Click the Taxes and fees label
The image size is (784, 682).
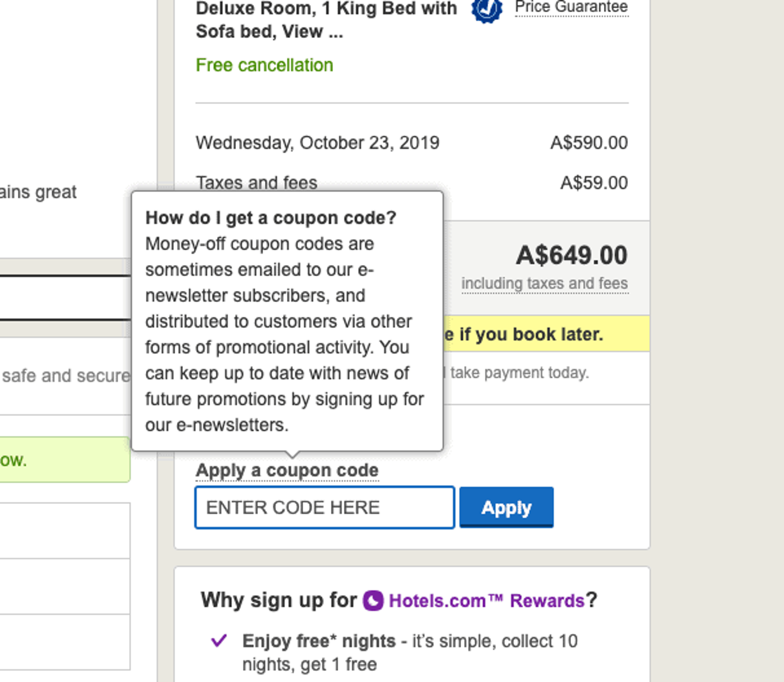[256, 183]
